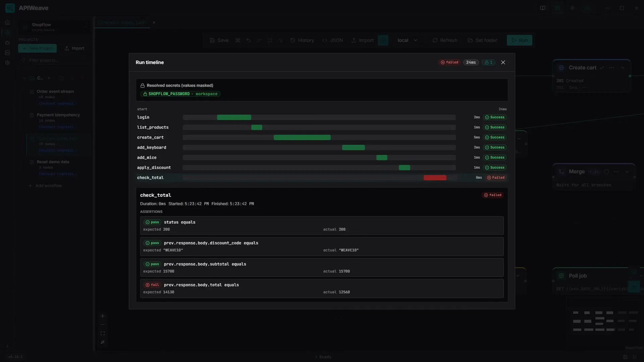Run the workflow with the Run button
Screen dimensions: 644x362
point(519,40)
